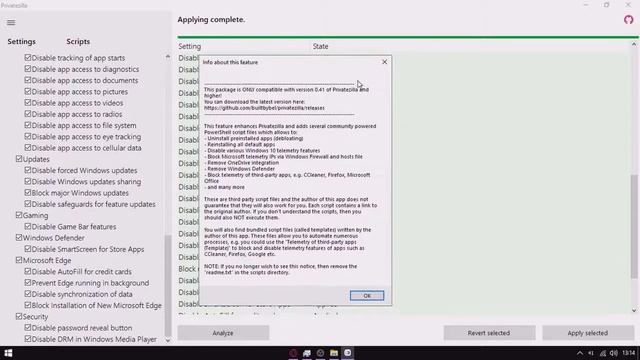Viewport: 640px width, 360px height.
Task: Toggle the Security category checkbox
Action: pos(19,316)
